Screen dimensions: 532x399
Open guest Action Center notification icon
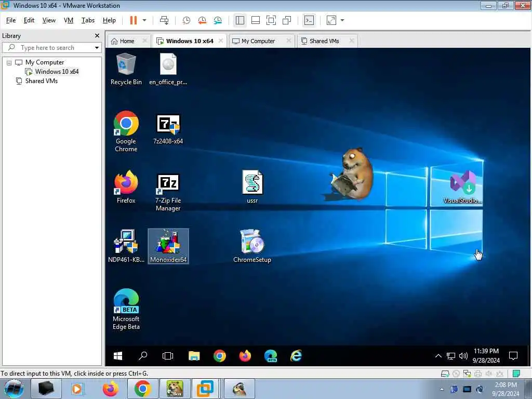point(513,356)
